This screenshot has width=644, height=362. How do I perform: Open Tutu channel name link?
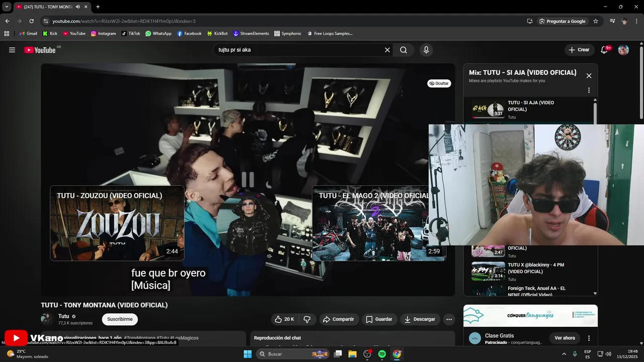point(63,316)
